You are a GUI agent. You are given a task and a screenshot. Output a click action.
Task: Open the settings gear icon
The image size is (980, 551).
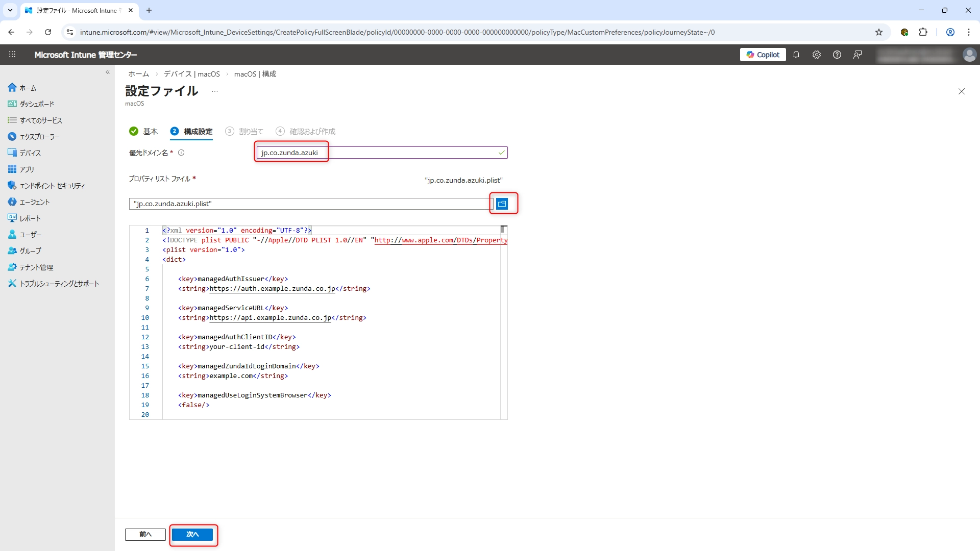pos(817,55)
